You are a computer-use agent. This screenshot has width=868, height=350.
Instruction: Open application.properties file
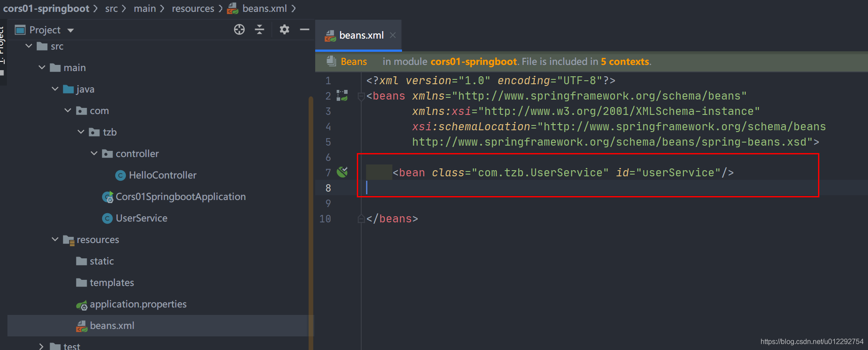click(138, 304)
